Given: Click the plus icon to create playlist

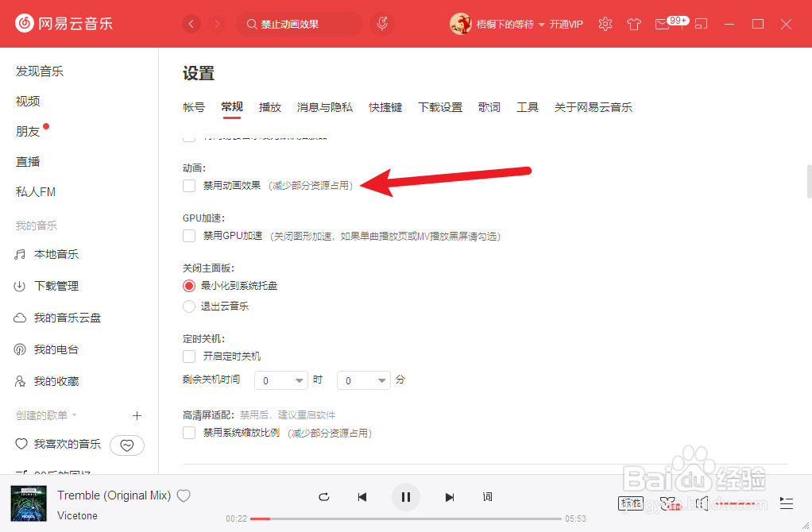Looking at the screenshot, I should coord(137,415).
